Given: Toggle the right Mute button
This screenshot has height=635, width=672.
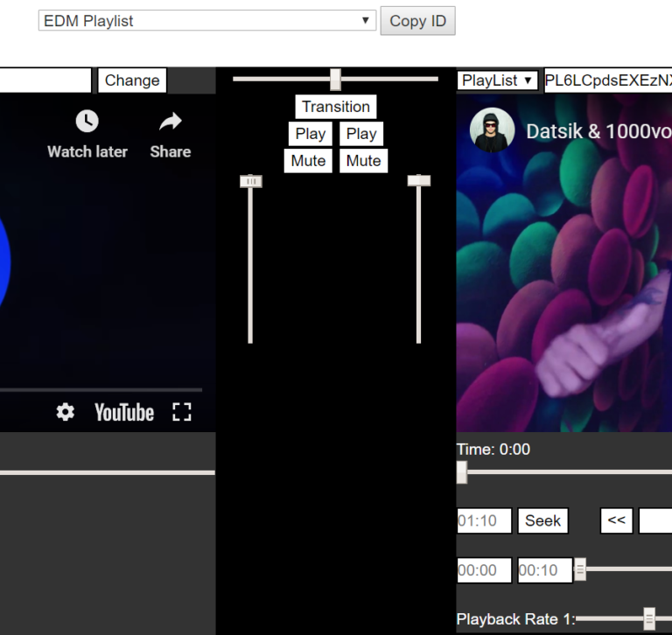Looking at the screenshot, I should click(363, 161).
